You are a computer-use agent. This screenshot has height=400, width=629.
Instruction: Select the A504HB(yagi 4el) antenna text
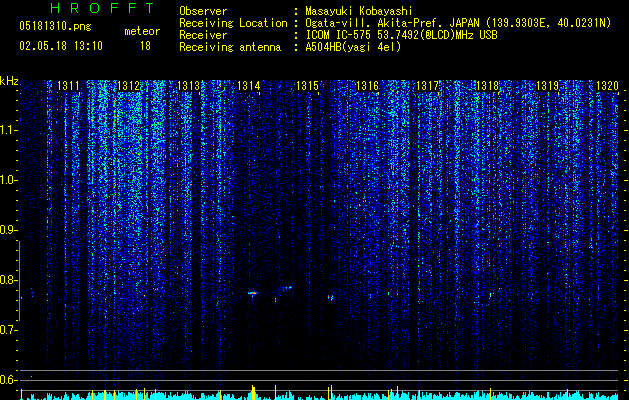pyautogui.click(x=353, y=47)
